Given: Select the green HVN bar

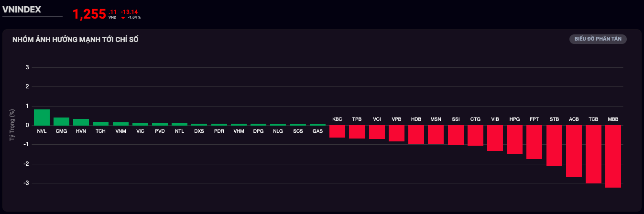Looking at the screenshot, I should 81,122.
